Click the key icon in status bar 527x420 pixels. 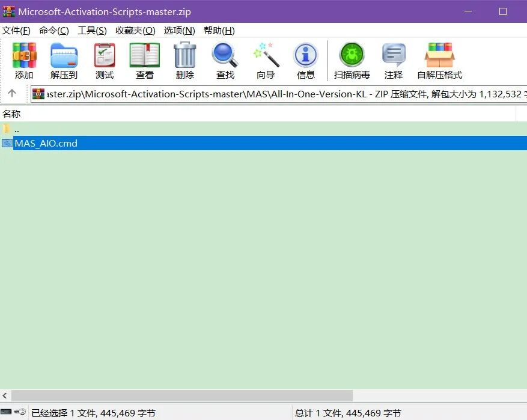(x=20, y=412)
